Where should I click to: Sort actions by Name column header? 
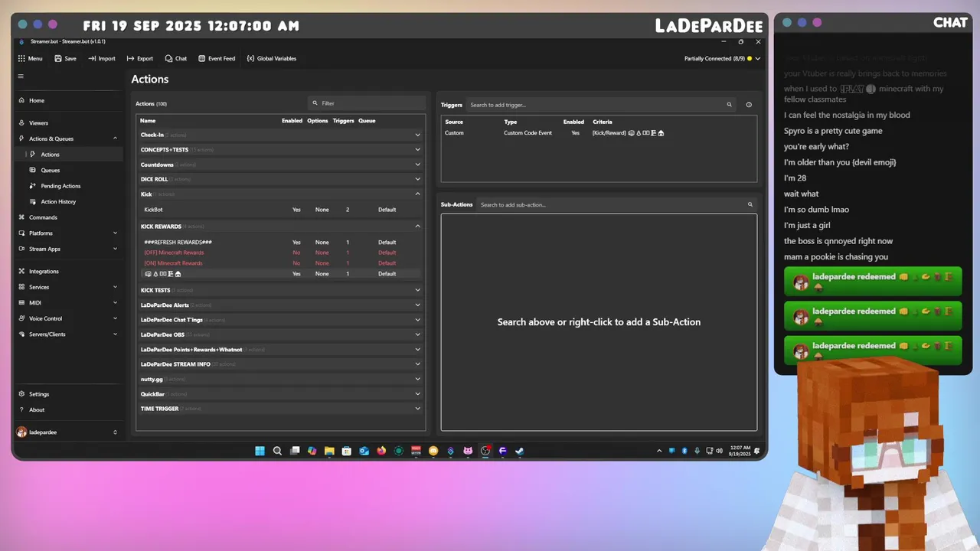tap(148, 121)
